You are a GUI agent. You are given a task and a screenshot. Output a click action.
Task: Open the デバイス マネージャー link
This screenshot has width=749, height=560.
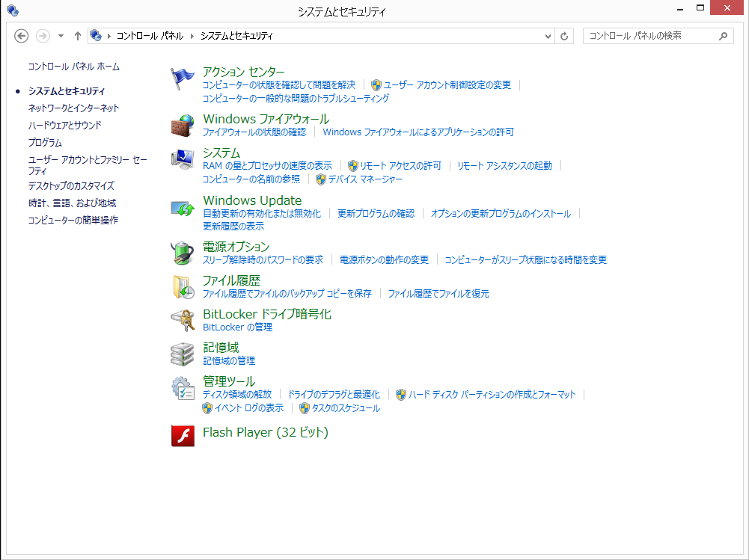point(364,179)
